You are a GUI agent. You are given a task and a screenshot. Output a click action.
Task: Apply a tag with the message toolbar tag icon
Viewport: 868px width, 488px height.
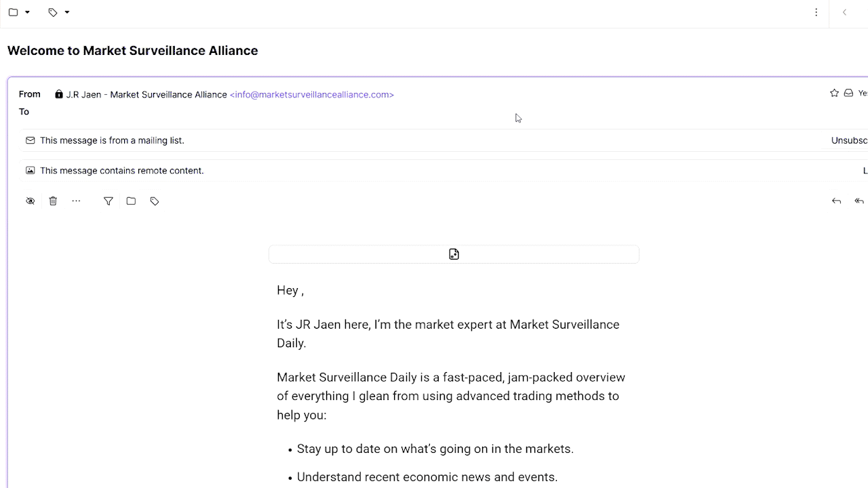[155, 201]
